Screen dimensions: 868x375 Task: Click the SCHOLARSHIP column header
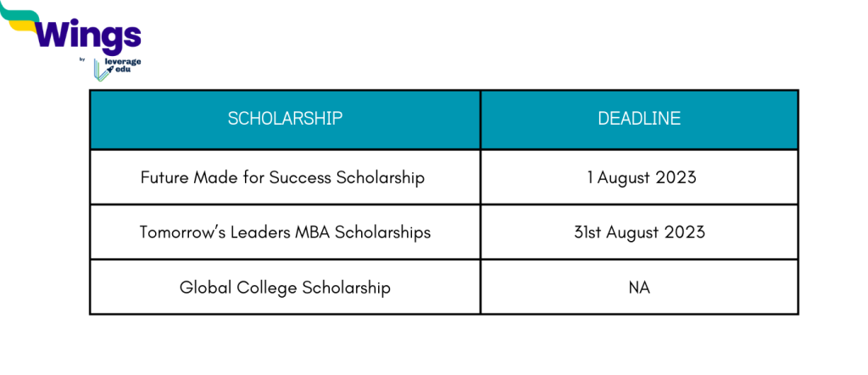pyautogui.click(x=285, y=119)
